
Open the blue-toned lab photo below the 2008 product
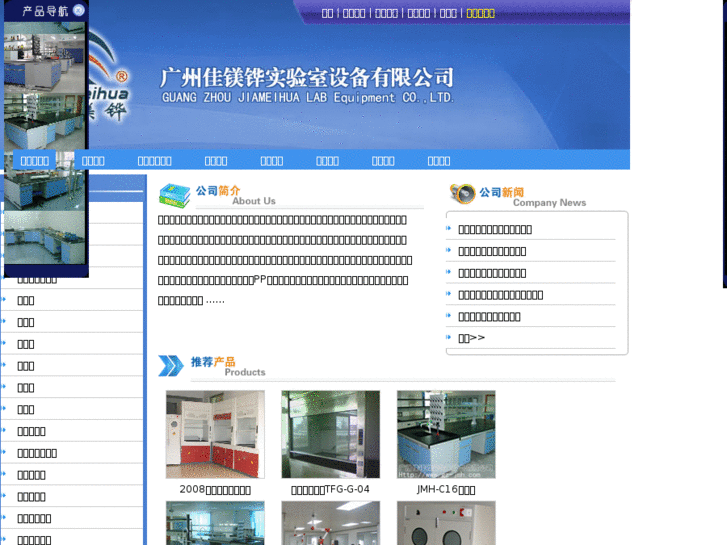215,523
